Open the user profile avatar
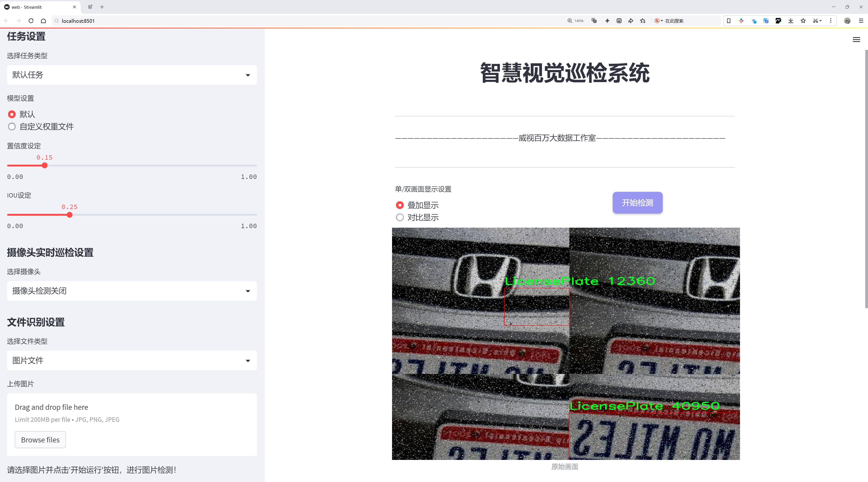Viewport: 868px width, 482px height. (x=847, y=20)
